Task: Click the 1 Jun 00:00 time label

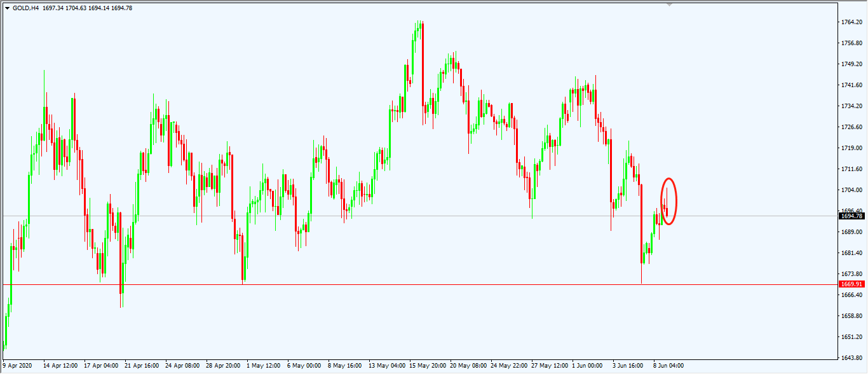Action: (x=587, y=366)
